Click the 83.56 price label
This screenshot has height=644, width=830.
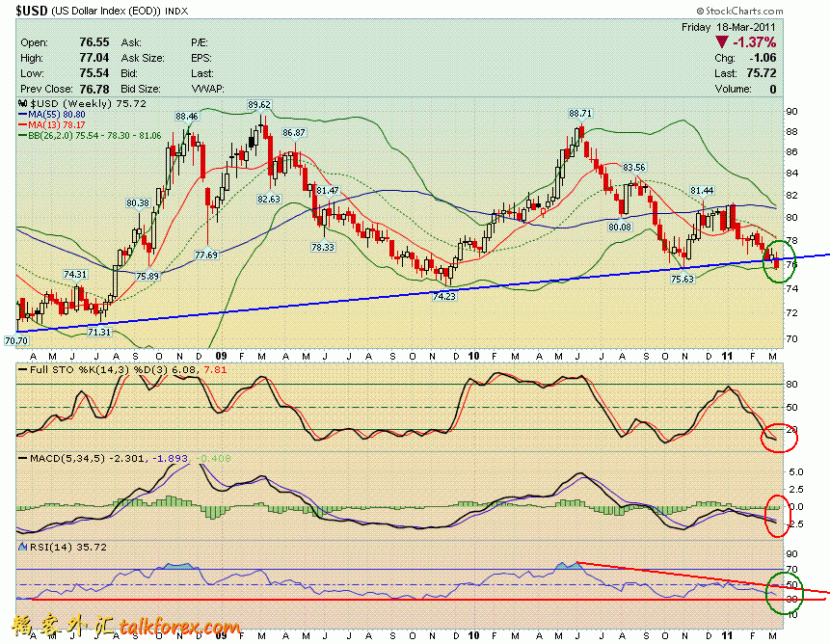pos(634,167)
